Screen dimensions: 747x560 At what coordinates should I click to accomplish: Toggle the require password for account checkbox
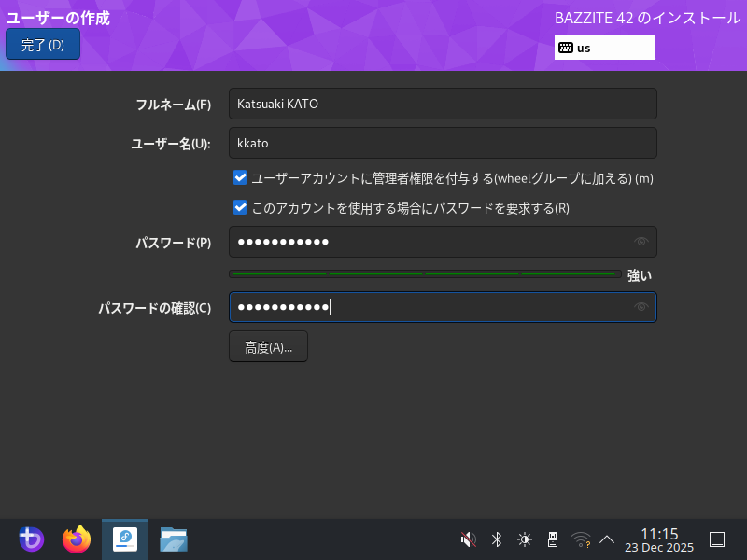[x=240, y=207]
